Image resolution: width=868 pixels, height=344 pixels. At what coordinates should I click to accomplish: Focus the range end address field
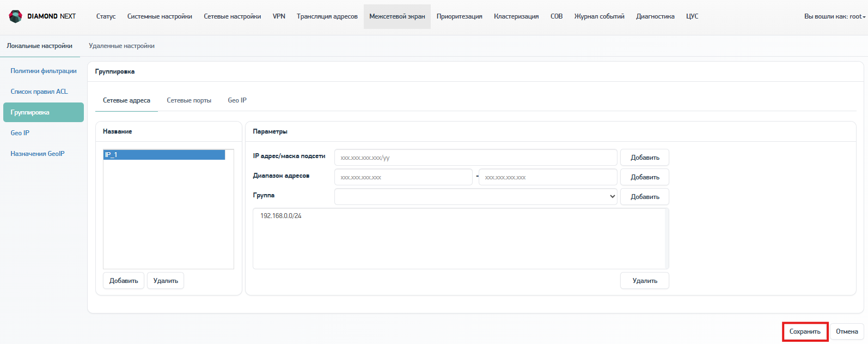(x=548, y=177)
